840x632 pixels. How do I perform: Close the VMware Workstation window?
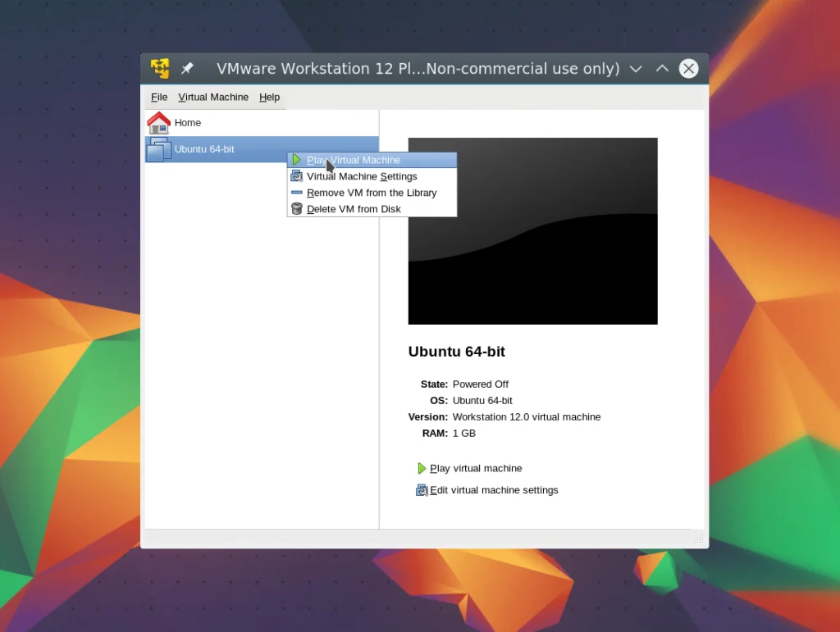click(688, 69)
